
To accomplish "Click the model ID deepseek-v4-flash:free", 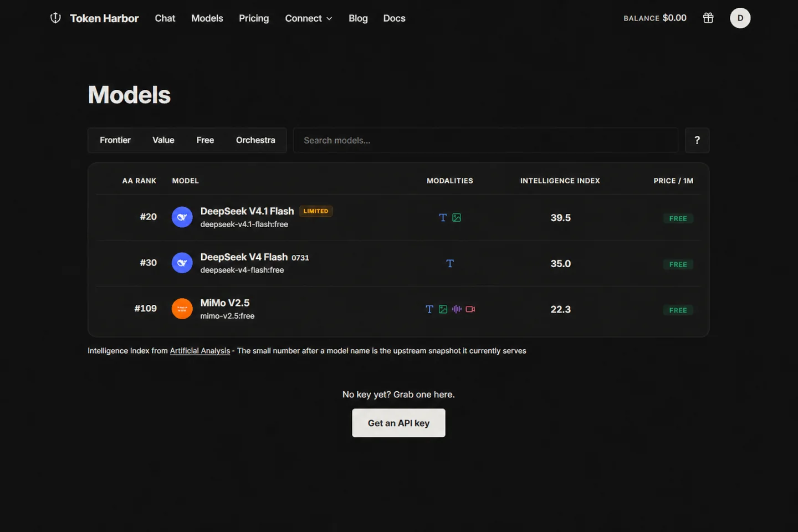I will coord(242,270).
